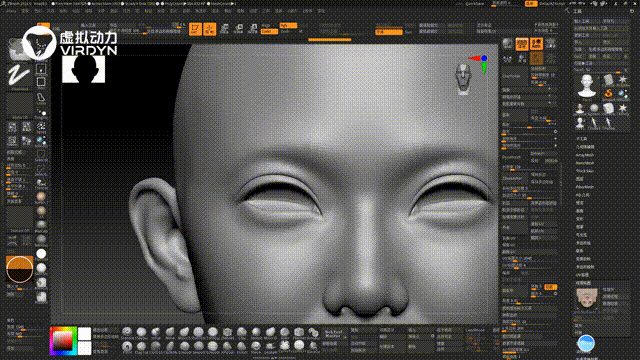Click the Dynamic subdivision button
Viewport: 640px width, 360px height.
click(514, 157)
